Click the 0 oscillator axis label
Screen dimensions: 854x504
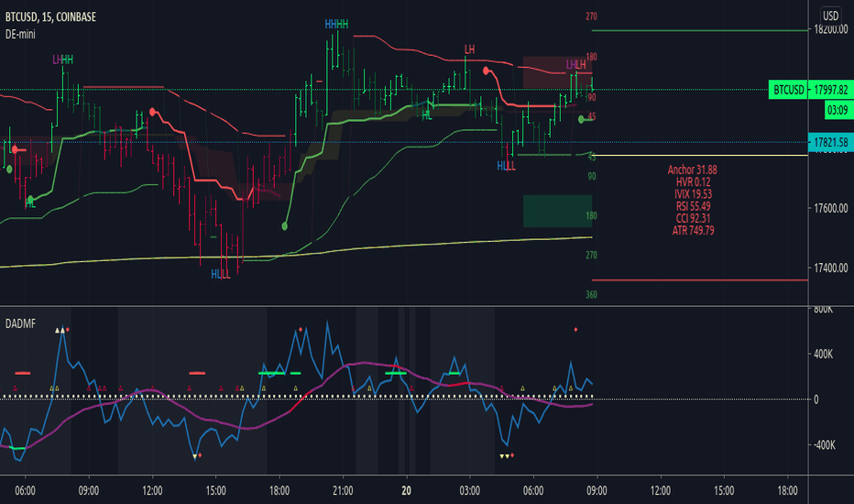[x=816, y=400]
